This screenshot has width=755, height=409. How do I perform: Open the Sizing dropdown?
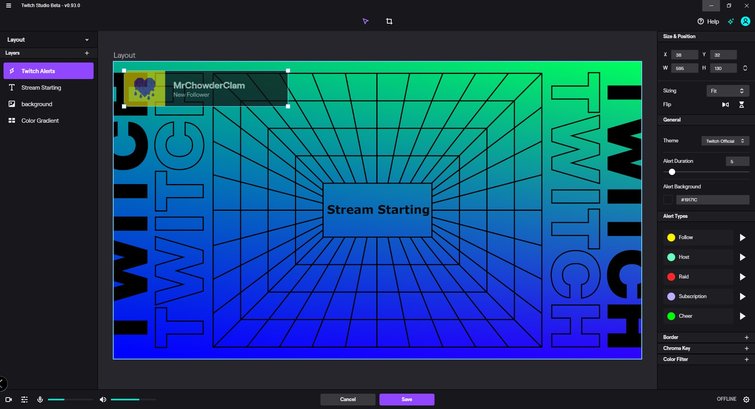tap(726, 90)
